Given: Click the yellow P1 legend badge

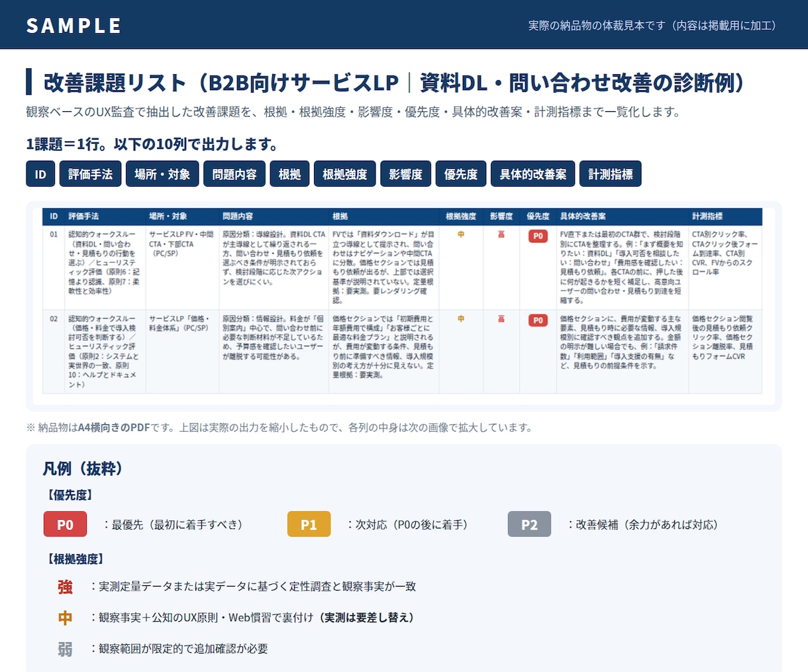Looking at the screenshot, I should click(309, 524).
